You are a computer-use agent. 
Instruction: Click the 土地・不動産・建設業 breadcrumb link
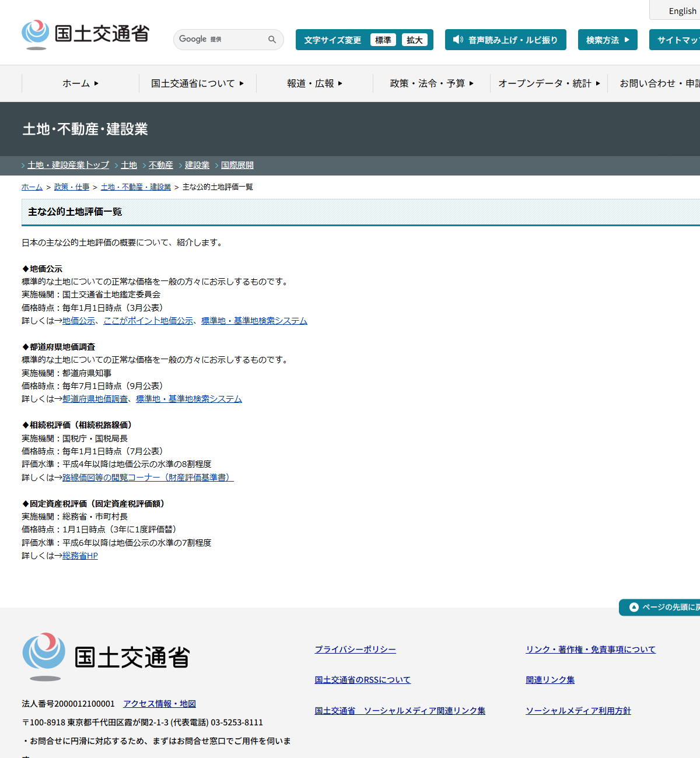tap(136, 187)
